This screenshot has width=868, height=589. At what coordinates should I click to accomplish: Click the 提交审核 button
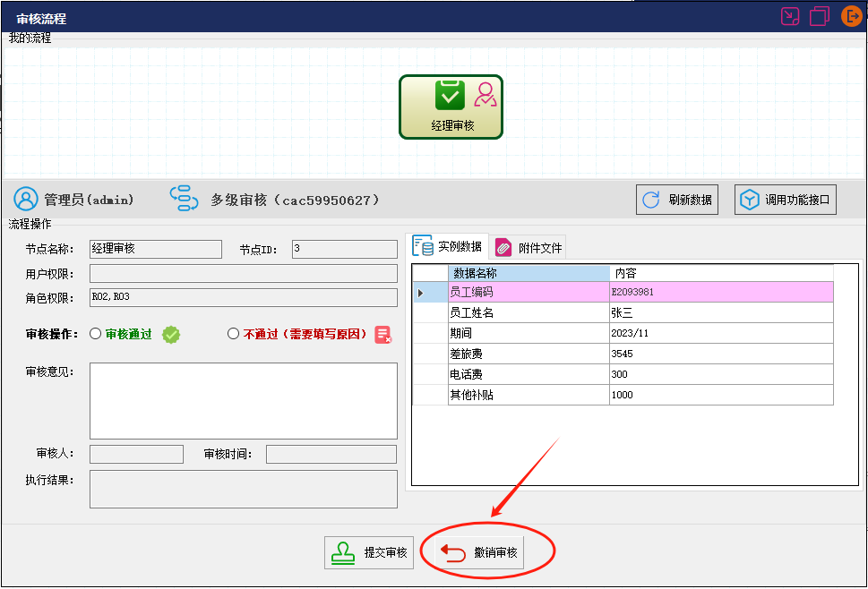click(x=369, y=552)
